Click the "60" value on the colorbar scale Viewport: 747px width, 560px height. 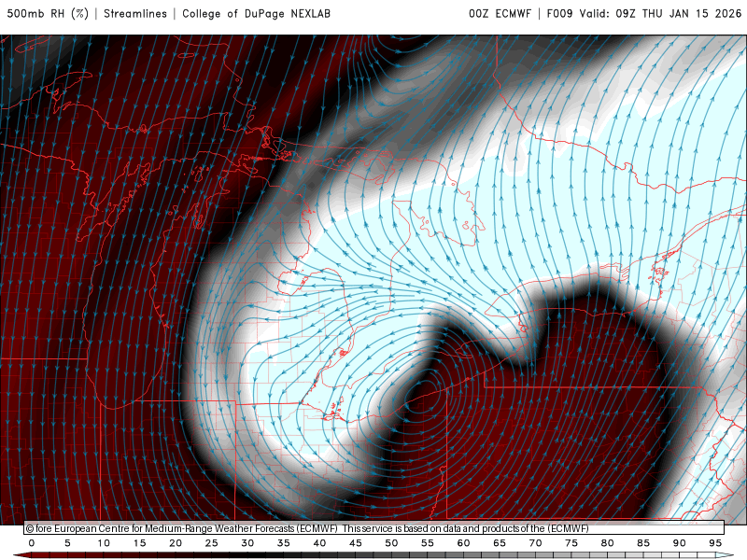tap(463, 543)
